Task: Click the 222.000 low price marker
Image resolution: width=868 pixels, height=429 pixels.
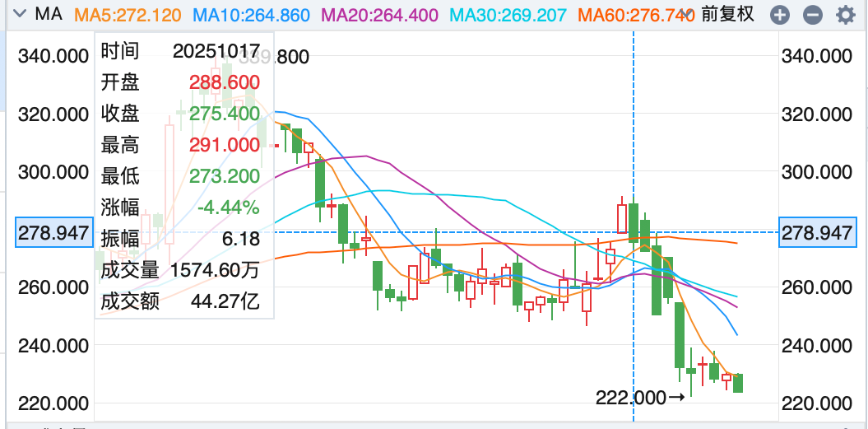Action: point(640,398)
